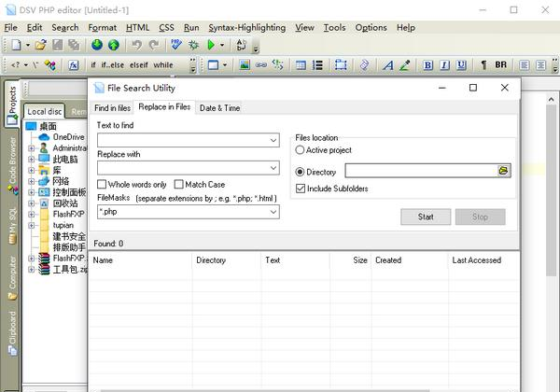The height and width of the screenshot is (392, 560).
Task: Click the Redo arrow icon
Action: tap(154, 45)
